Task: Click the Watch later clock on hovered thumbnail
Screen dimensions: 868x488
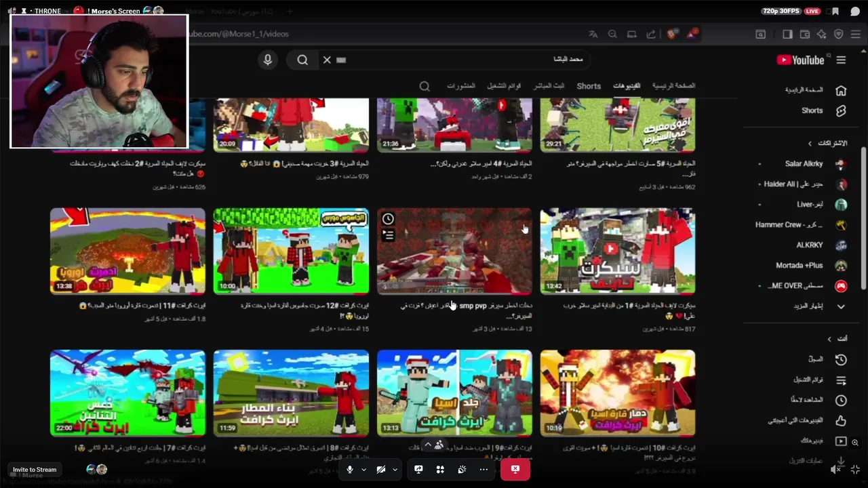Action: point(388,219)
